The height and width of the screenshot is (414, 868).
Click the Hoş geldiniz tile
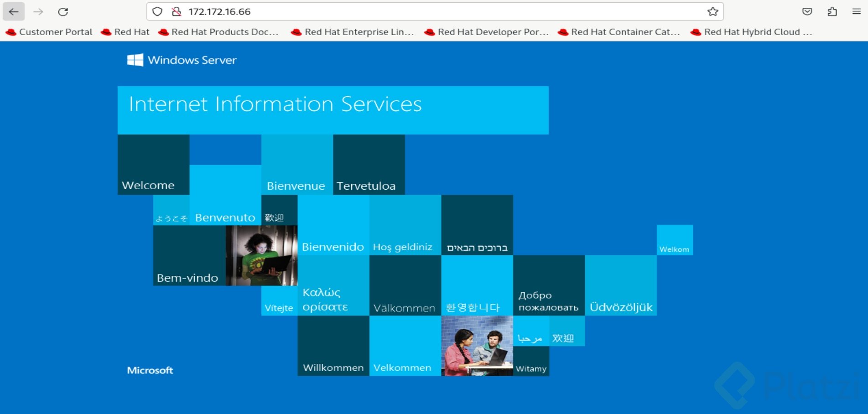pos(405,225)
